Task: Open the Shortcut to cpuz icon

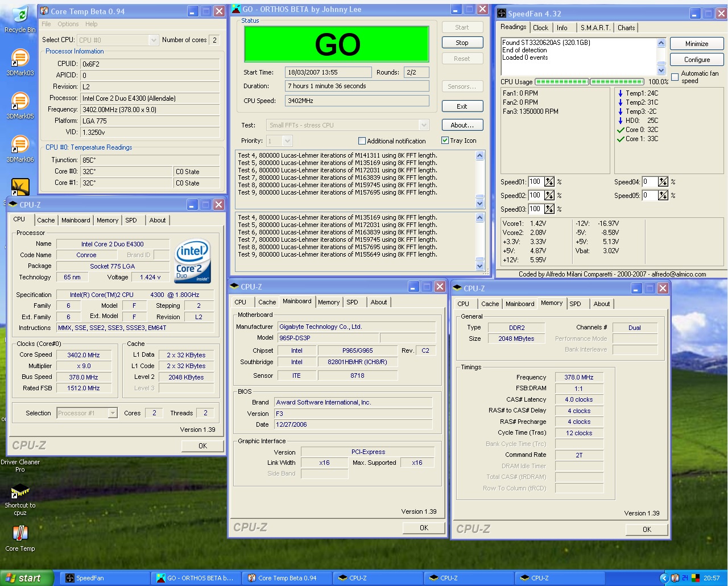Action: point(20,492)
